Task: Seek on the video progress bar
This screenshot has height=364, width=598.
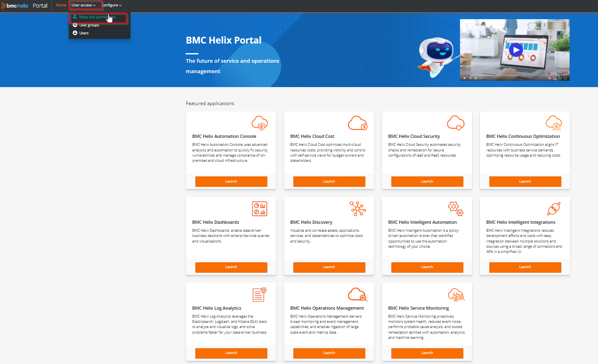Action: pyautogui.click(x=514, y=76)
